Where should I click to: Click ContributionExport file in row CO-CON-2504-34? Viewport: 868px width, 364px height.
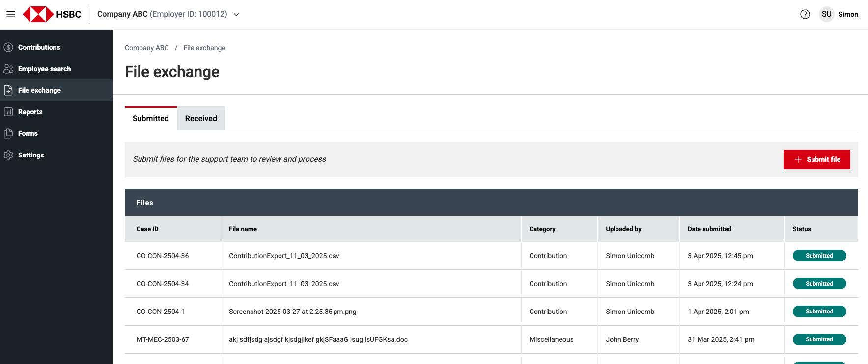point(284,284)
